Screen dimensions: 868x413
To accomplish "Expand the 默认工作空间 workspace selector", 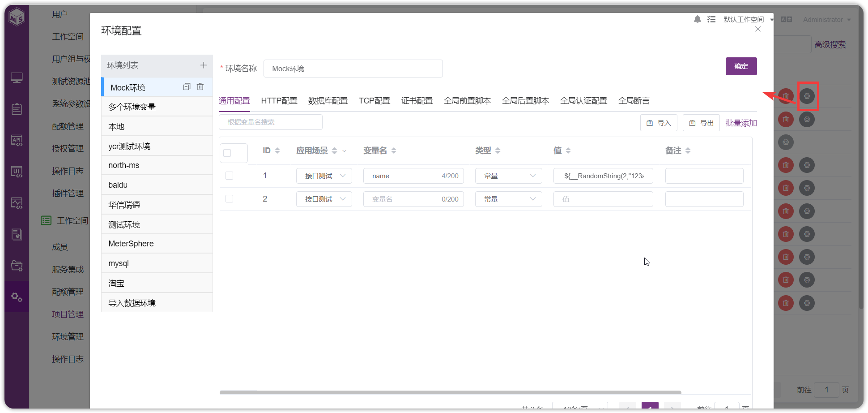I will coord(748,19).
